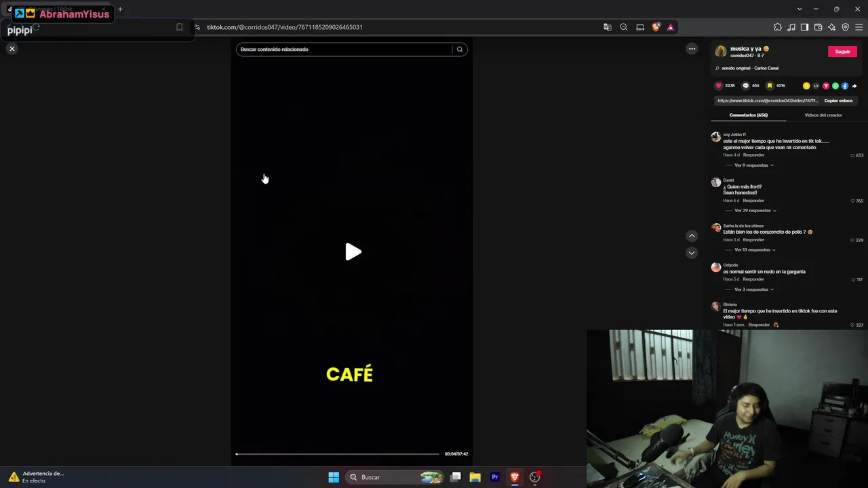Image resolution: width=868 pixels, height=488 pixels.
Task: Share the video on Facebook
Action: pyautogui.click(x=845, y=86)
